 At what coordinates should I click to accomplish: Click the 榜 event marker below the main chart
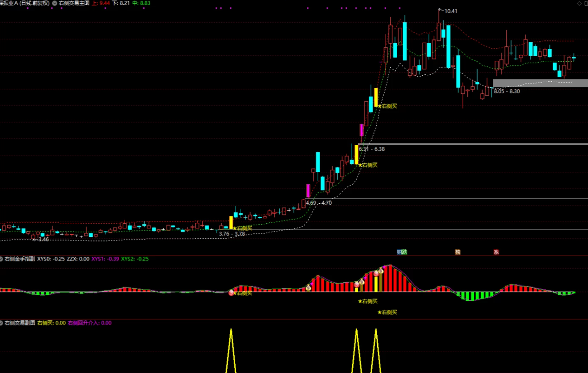pyautogui.click(x=458, y=252)
